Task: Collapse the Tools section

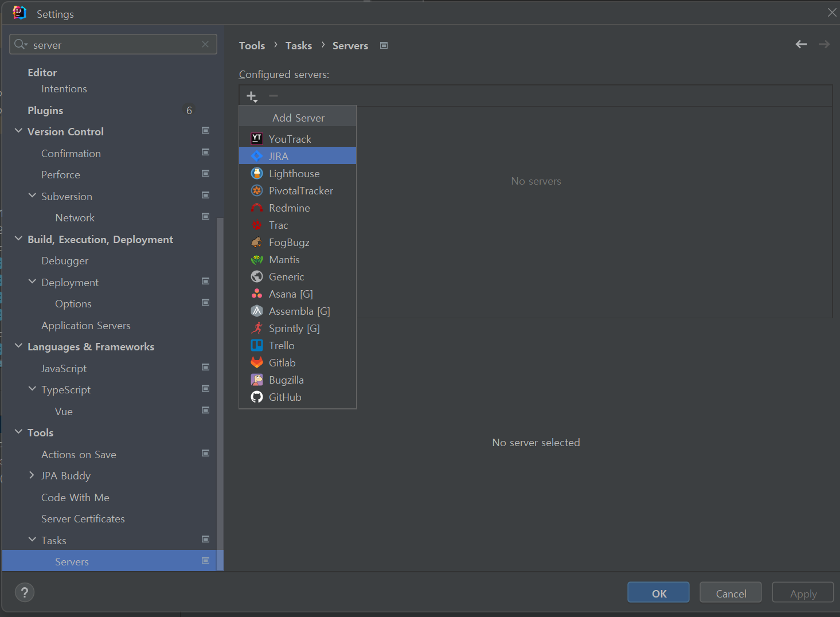Action: (18, 432)
